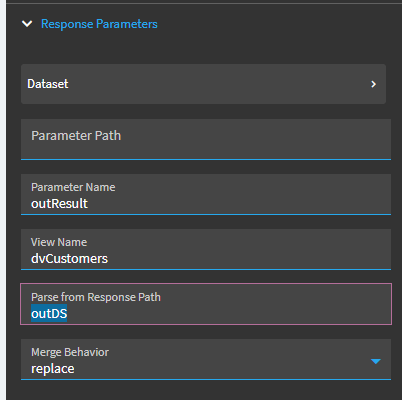Click the Merge Behavior label
This screenshot has width=402, height=400.
coord(70,352)
